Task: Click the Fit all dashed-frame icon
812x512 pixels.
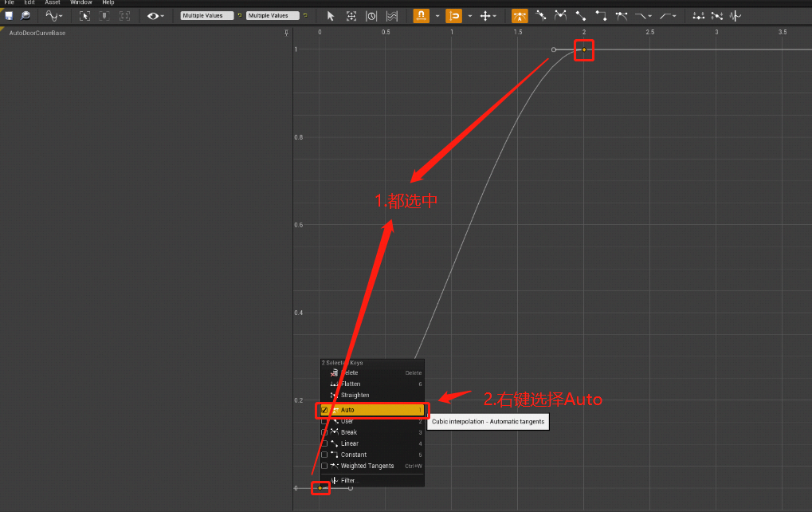Action: point(124,16)
